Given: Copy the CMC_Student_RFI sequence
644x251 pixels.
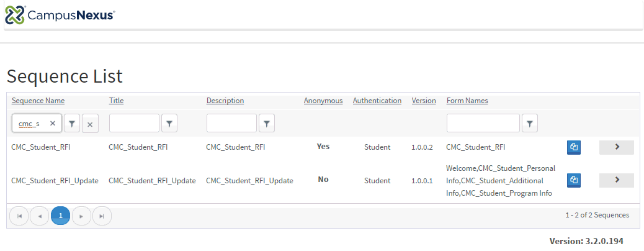Looking at the screenshot, I should tap(574, 147).
